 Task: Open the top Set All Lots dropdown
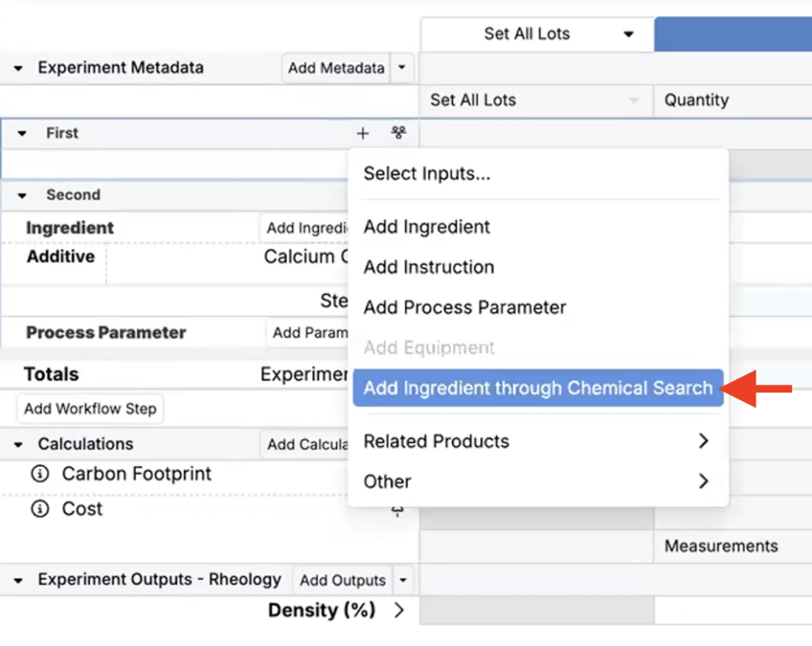(628, 34)
